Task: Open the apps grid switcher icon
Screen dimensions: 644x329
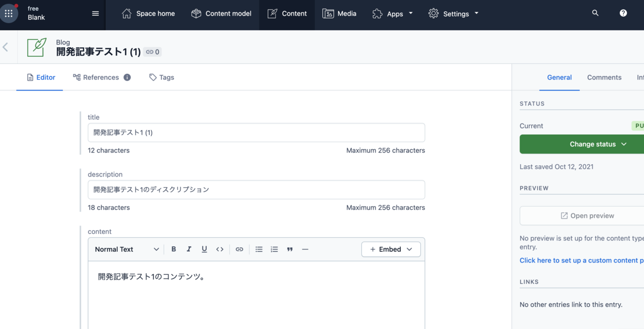Action: [9, 13]
